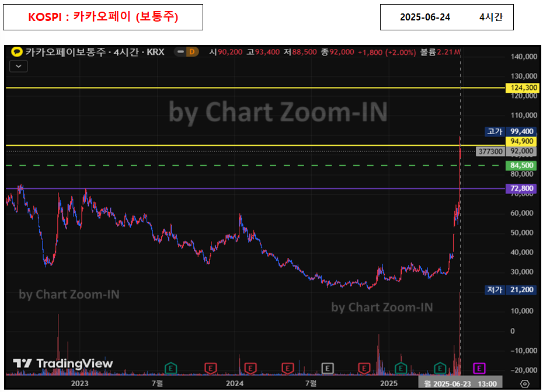Click the 377300 countdown label
This screenshot has height=392, width=543.
pyautogui.click(x=490, y=151)
